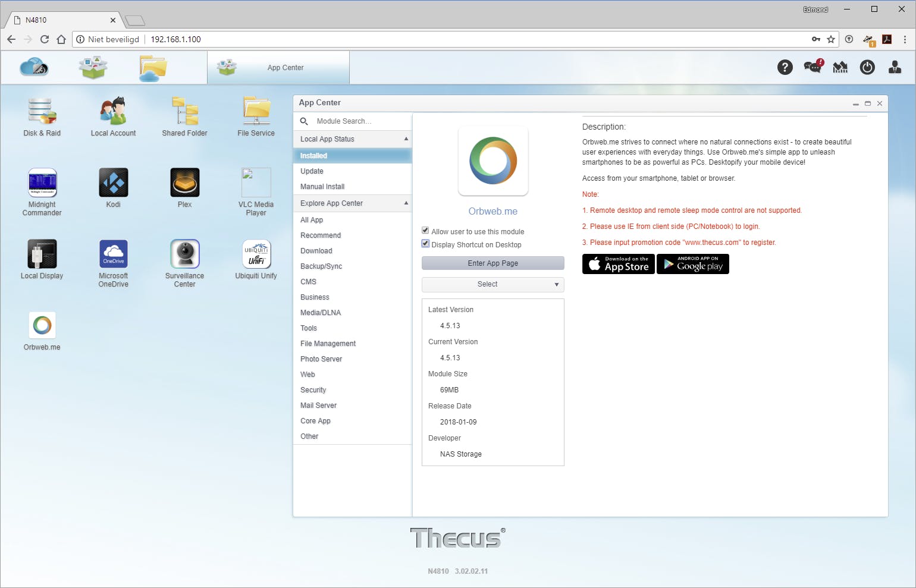Open Mail Server category

click(352, 405)
